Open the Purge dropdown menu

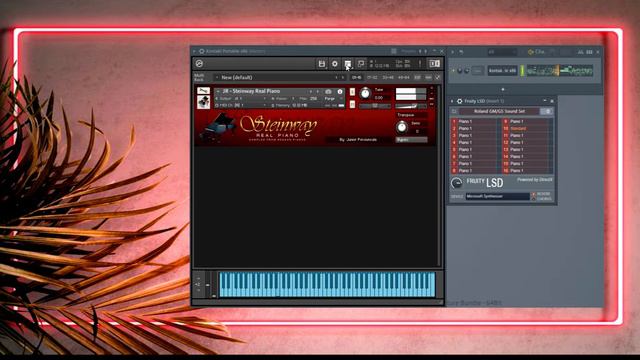pos(332,98)
